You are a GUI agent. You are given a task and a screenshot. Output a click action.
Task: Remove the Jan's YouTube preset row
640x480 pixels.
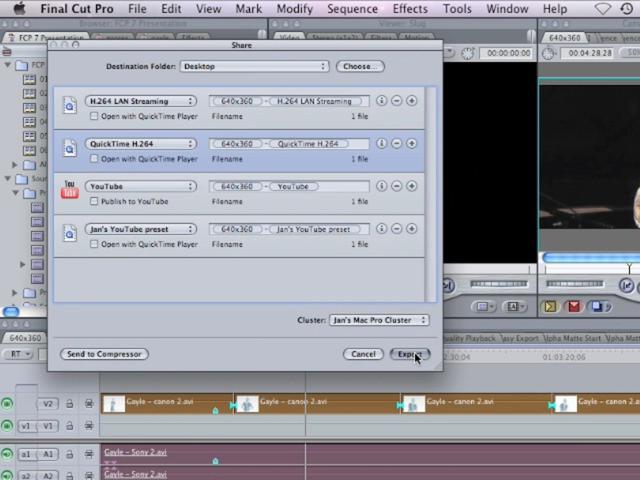click(396, 229)
